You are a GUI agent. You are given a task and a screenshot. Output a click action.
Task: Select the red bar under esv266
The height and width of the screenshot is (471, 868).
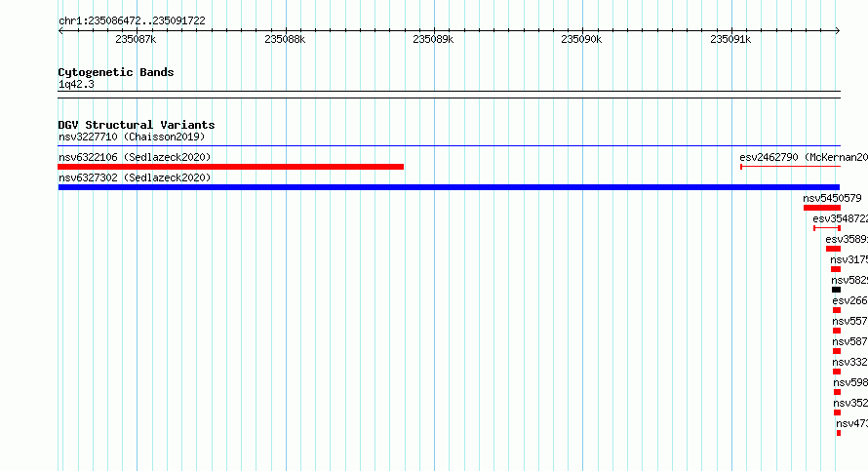837,310
